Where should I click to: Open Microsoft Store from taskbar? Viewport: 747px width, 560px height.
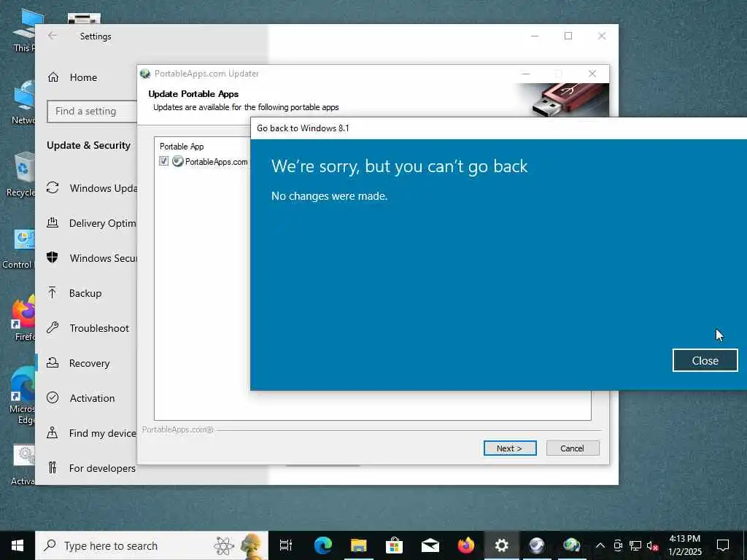click(x=394, y=545)
